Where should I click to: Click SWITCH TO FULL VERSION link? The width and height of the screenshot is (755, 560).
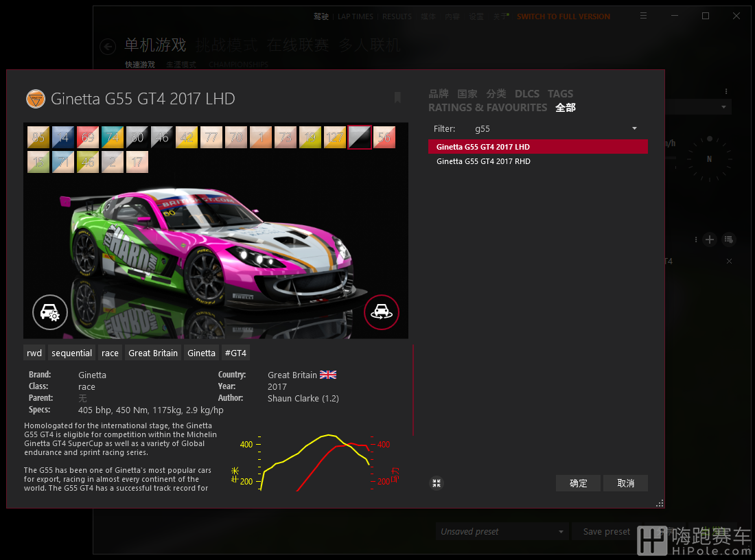click(564, 16)
